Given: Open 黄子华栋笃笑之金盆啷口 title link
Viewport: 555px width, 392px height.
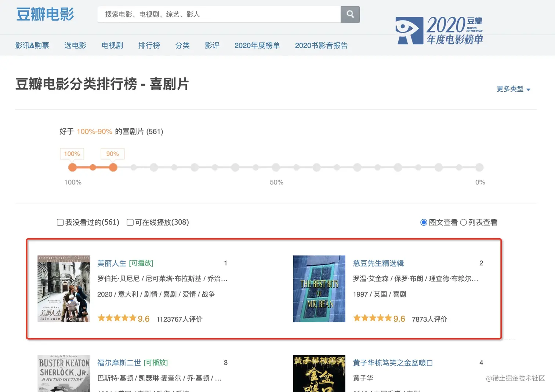Looking at the screenshot, I should (x=393, y=363).
